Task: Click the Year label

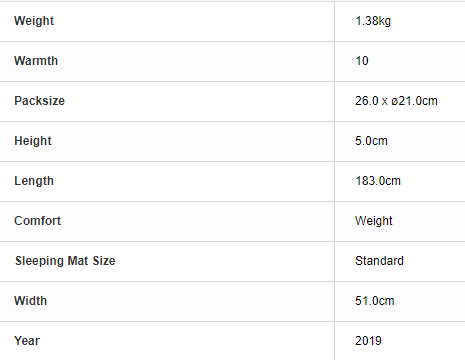Action: tap(27, 341)
